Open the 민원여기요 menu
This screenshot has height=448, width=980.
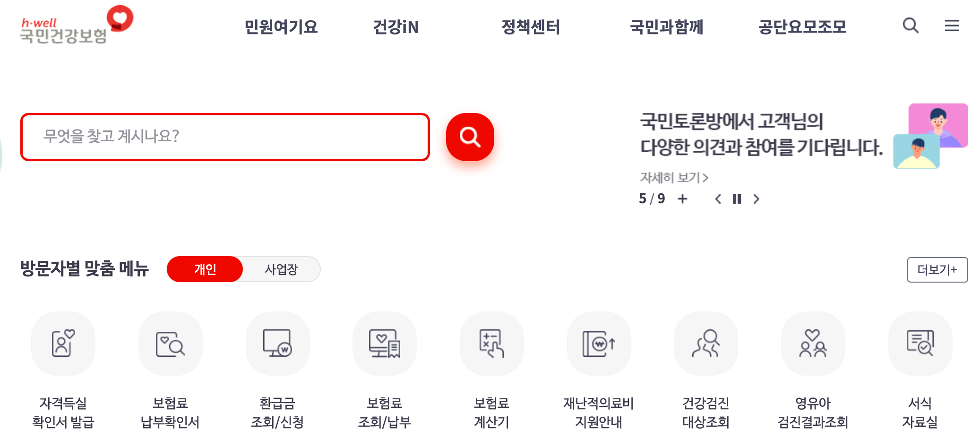pyautogui.click(x=281, y=27)
